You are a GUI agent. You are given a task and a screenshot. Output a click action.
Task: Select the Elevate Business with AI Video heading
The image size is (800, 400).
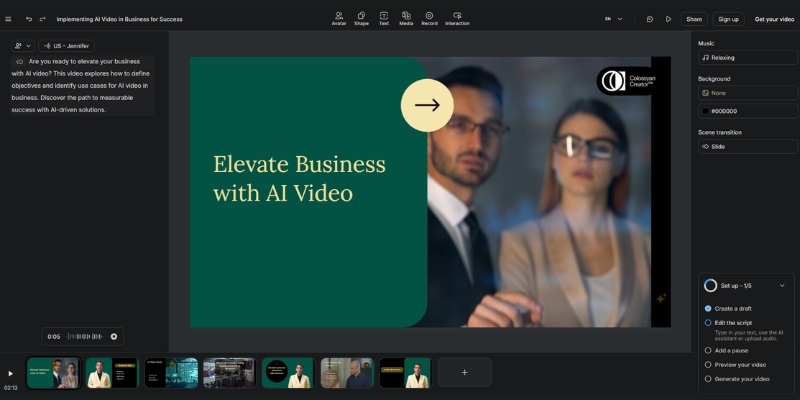tap(299, 179)
